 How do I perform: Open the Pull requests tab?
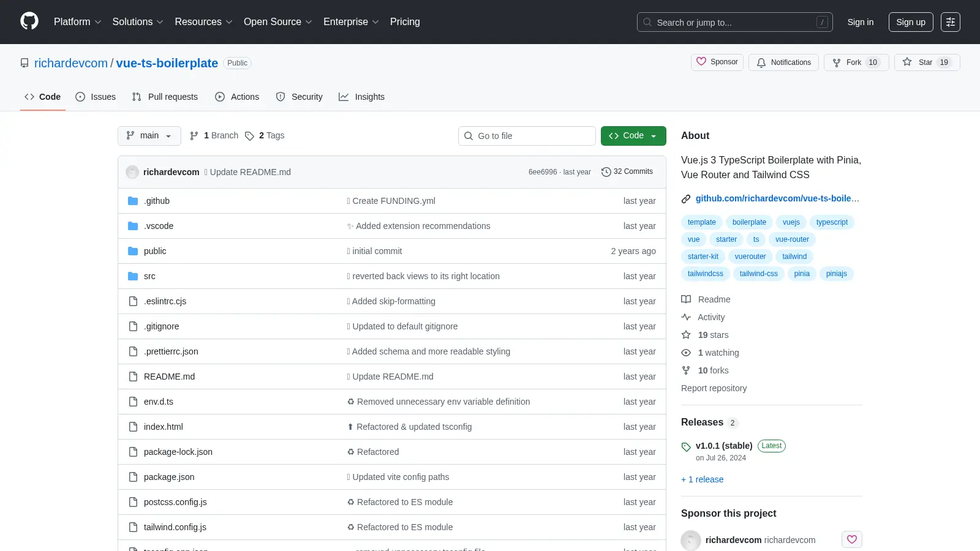coord(165,97)
